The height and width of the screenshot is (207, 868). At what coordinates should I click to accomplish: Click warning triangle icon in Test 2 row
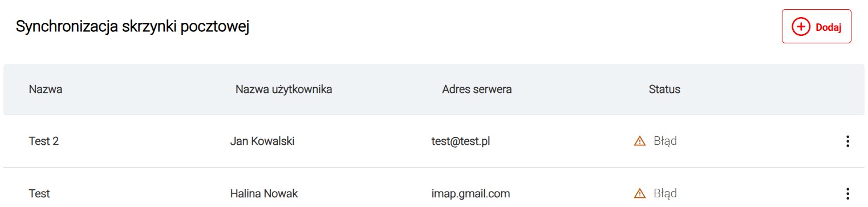[x=640, y=141]
